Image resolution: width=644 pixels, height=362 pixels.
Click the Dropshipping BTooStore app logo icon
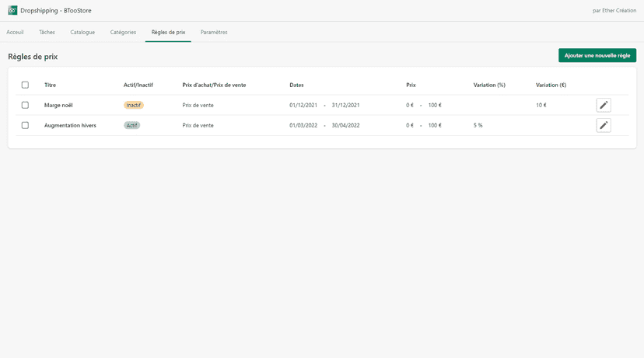12,10
